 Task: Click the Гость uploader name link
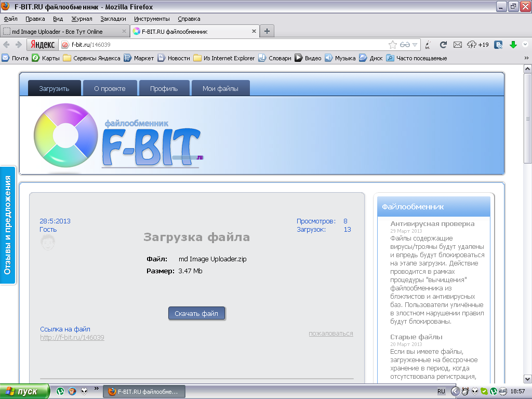[48, 229]
